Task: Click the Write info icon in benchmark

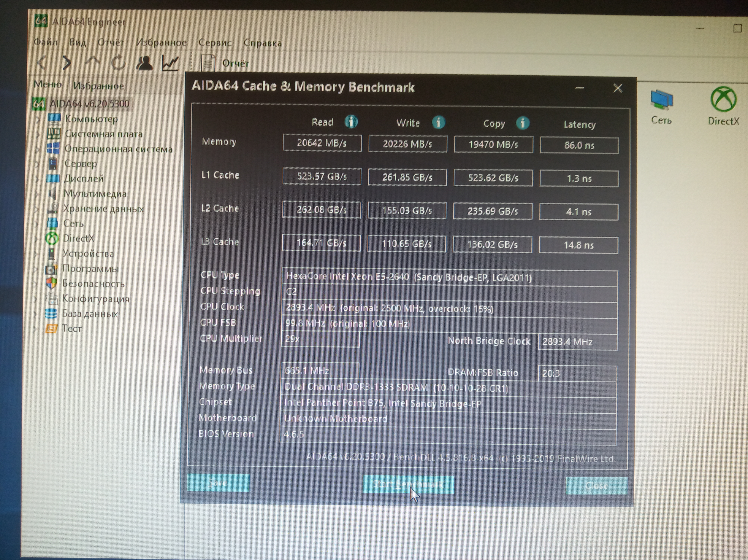Action: (438, 122)
